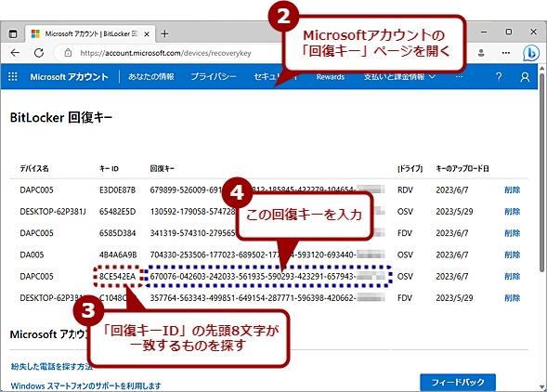
Task: Go to Microsoft アカウント home
Action: (69, 77)
